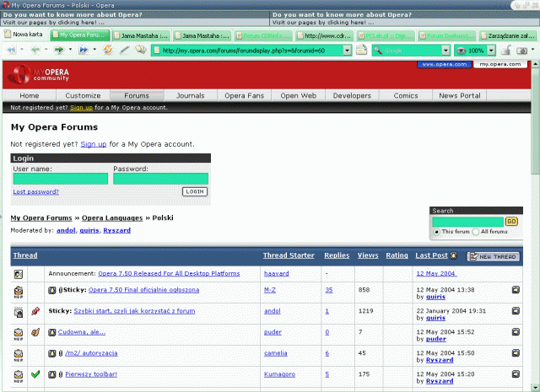Screen dimensions: 540x392
Task: Go to last post of Pierwszy toolbar! thread
Action: coord(516,373)
